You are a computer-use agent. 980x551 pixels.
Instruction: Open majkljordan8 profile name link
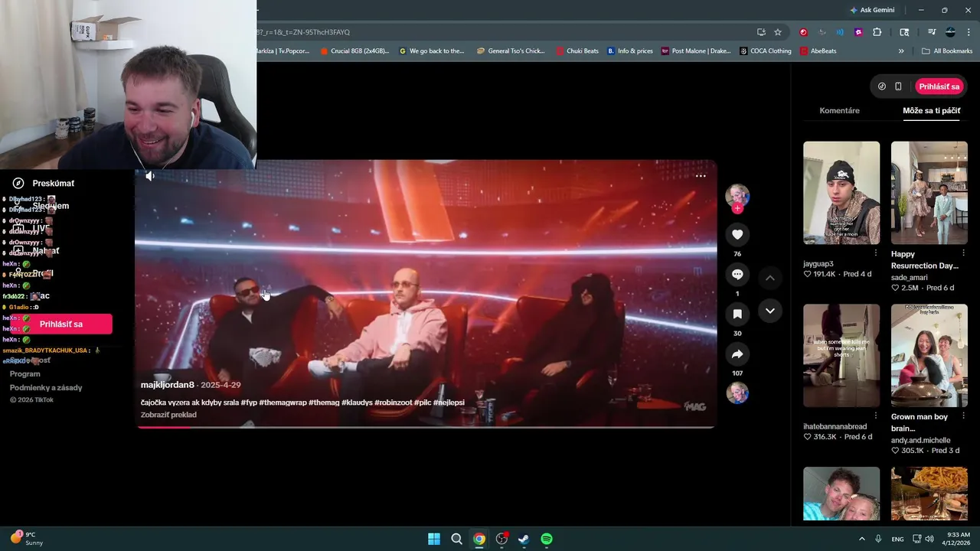[x=168, y=385]
